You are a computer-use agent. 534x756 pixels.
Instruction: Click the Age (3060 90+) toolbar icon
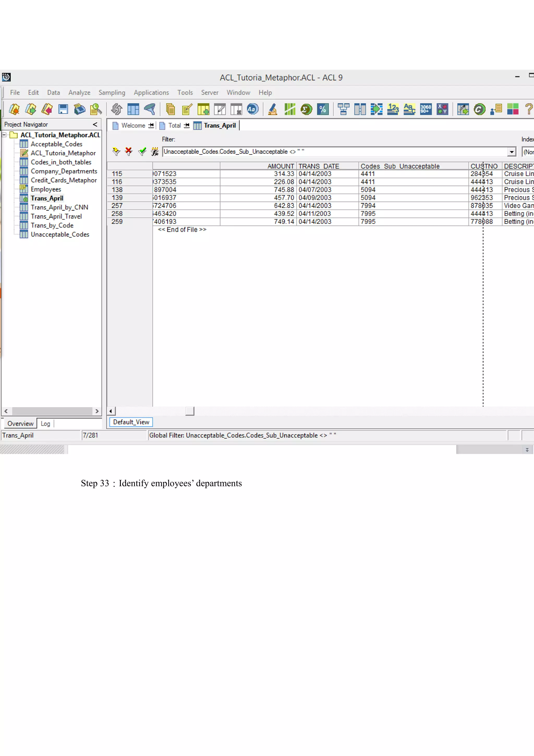coord(426,109)
